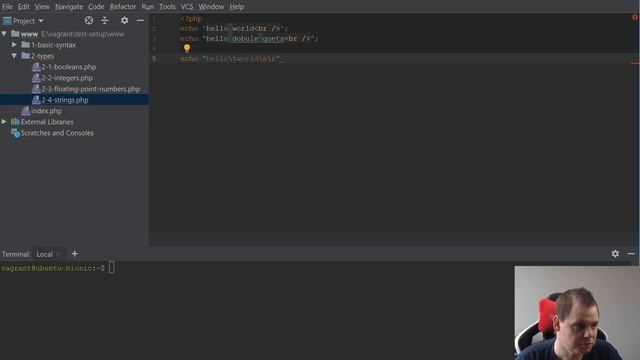Screen dimensions: 640x360
Task: Click the yellow intention lightbulb
Action: click(x=187, y=48)
